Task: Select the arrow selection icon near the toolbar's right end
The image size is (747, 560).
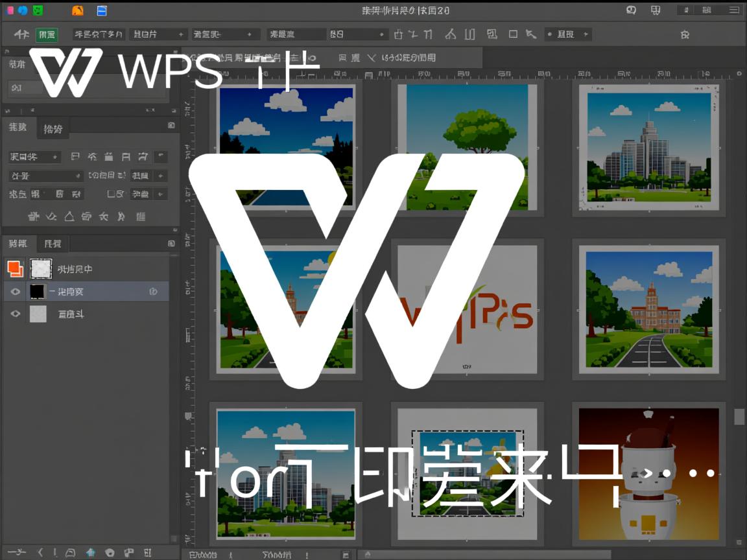Action: tap(532, 34)
